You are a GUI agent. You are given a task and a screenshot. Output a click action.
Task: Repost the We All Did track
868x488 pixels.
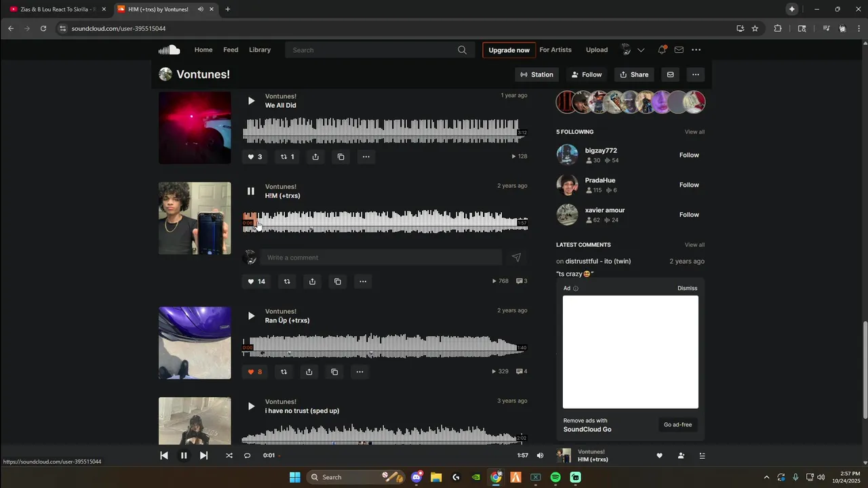(288, 157)
